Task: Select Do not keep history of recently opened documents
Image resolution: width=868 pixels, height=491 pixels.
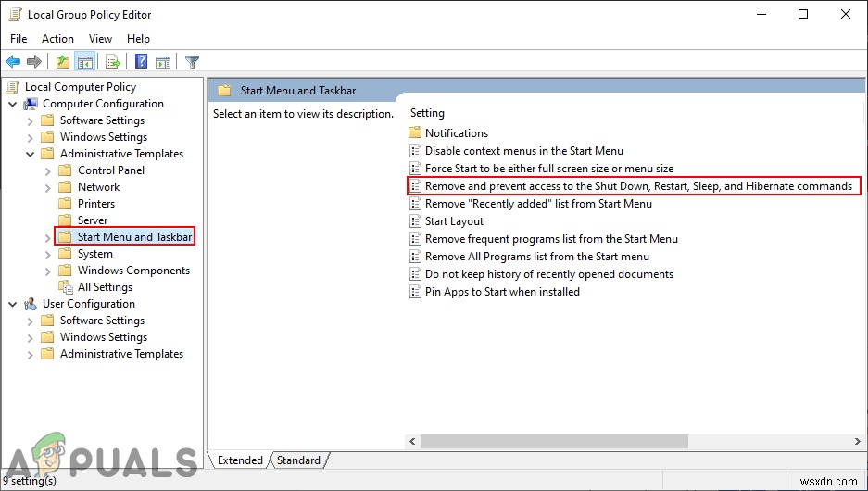Action: tap(549, 274)
